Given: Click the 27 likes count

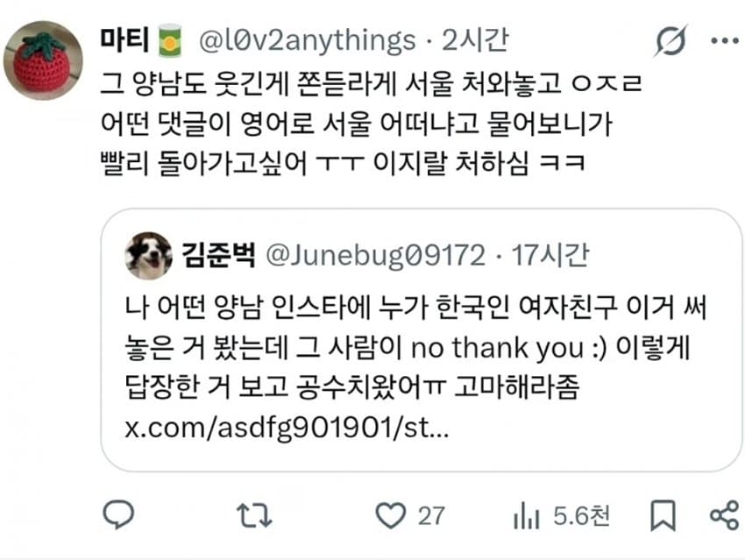Looking at the screenshot, I should [431, 516].
